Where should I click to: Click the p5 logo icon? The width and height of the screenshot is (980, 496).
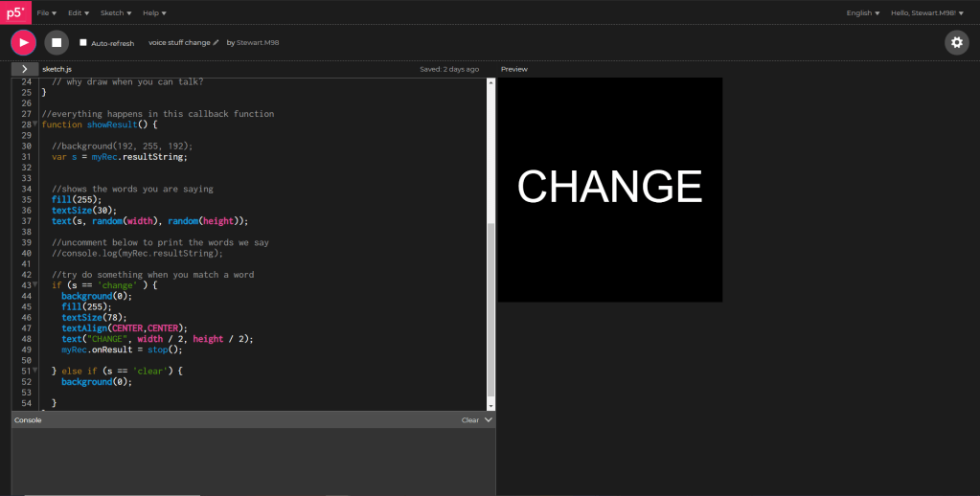14,12
